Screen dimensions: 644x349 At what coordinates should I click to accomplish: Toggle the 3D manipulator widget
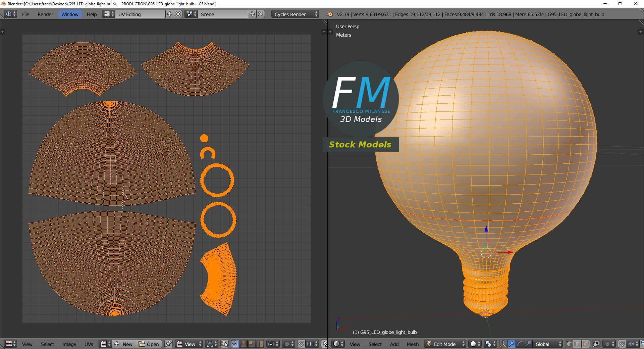(x=503, y=344)
